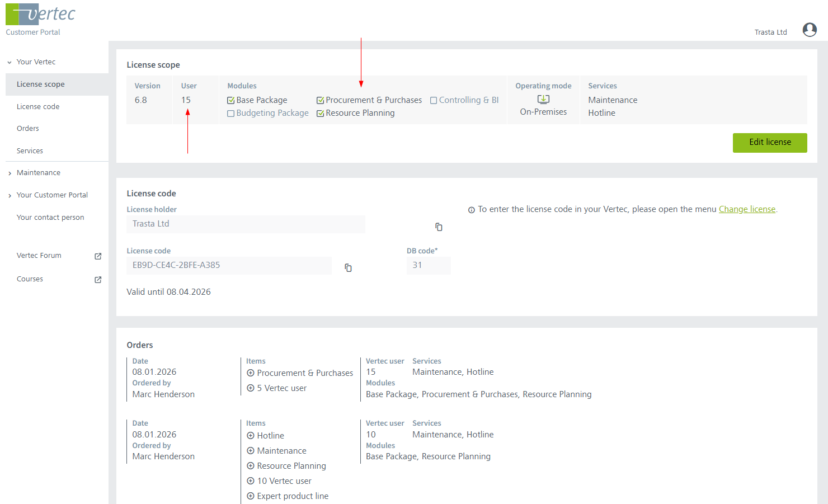The image size is (828, 504).
Task: Copy the license code to clipboard
Action: [348, 268]
